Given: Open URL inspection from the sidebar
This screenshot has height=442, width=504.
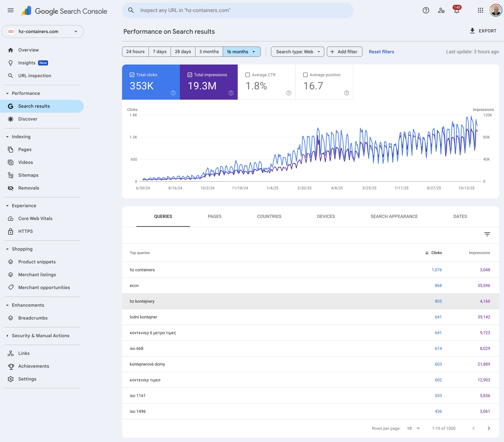Looking at the screenshot, I should pos(35,76).
